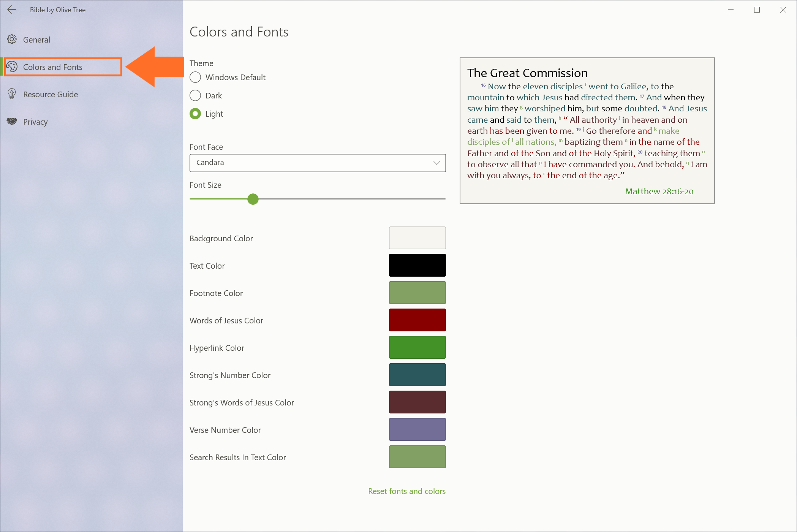Image resolution: width=797 pixels, height=532 pixels.
Task: Select the Light theme radio button
Action: [195, 114]
